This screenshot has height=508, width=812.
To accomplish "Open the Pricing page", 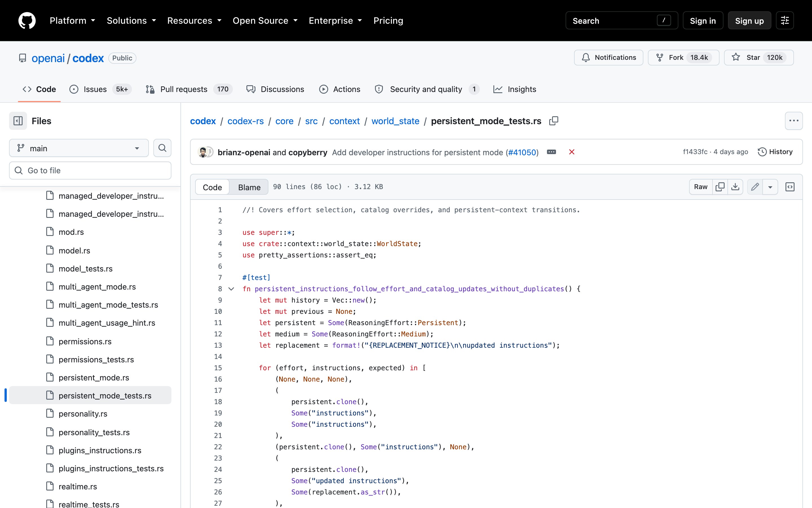I will [388, 21].
